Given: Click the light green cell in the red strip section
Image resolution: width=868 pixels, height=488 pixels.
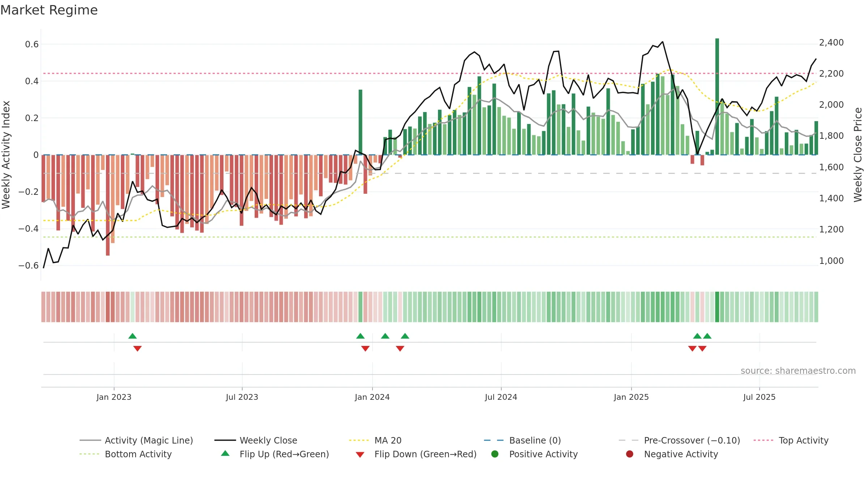Looking at the screenshot, I should pos(132,307).
